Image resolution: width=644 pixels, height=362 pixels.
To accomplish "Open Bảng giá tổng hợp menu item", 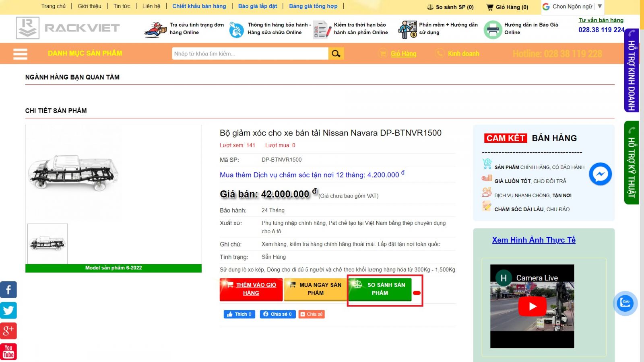I will coord(313,6).
